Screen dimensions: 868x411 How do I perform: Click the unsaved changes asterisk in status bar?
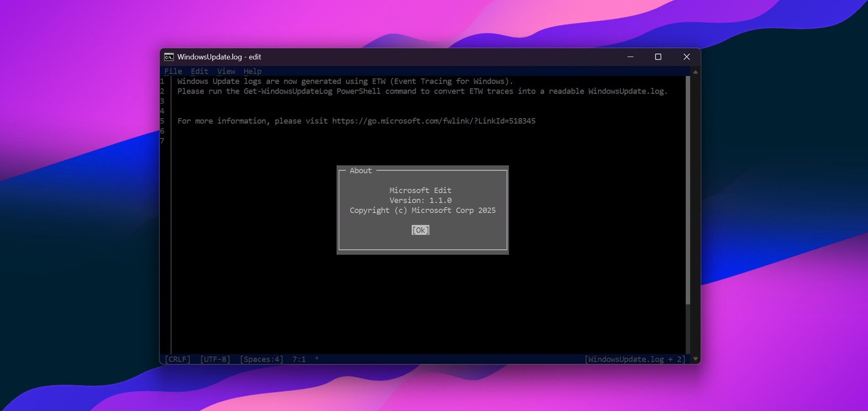[x=317, y=359]
